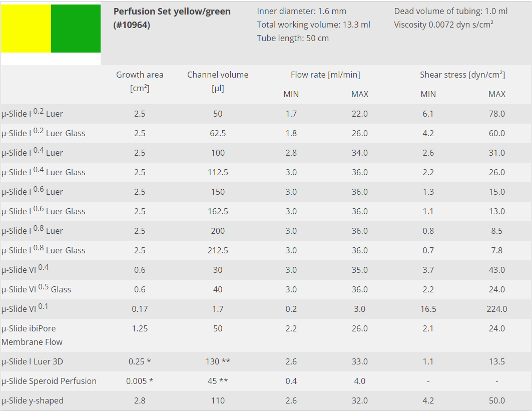Click the Growth area column header
532x412 pixels.
click(140, 81)
